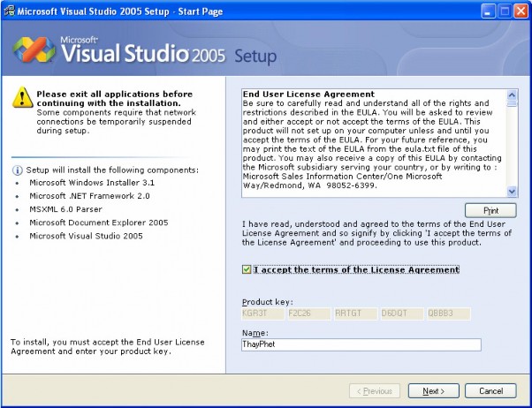Close the setup window
The width and height of the screenshot is (532, 408).
tap(521, 11)
